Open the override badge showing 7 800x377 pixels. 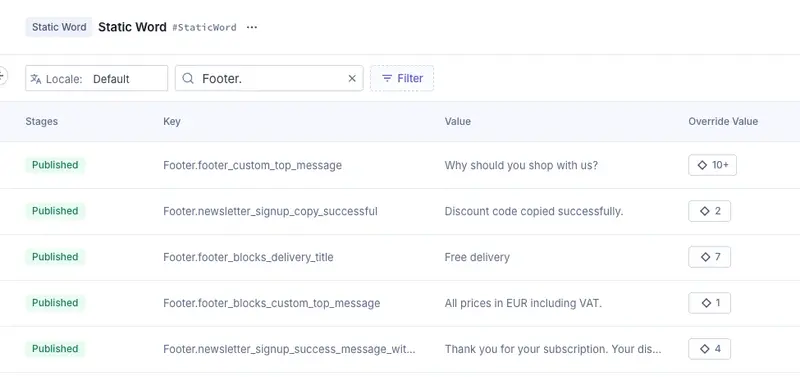pos(709,257)
